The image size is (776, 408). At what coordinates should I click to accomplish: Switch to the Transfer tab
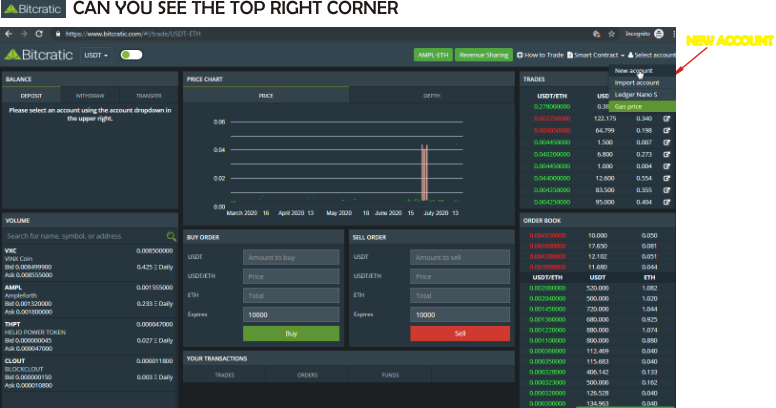tap(149, 96)
